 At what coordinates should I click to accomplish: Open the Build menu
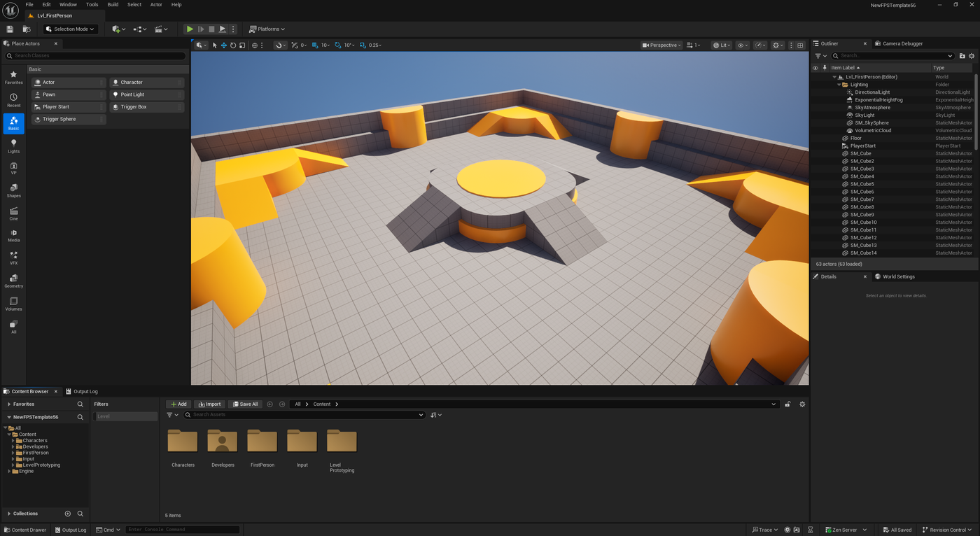click(113, 5)
